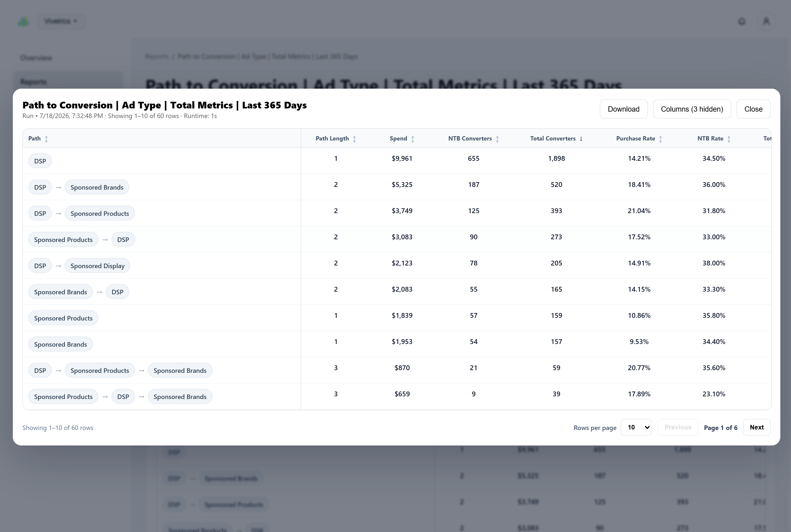
Task: Click Sponsored Products chip in $3,083 row
Action: click(63, 239)
